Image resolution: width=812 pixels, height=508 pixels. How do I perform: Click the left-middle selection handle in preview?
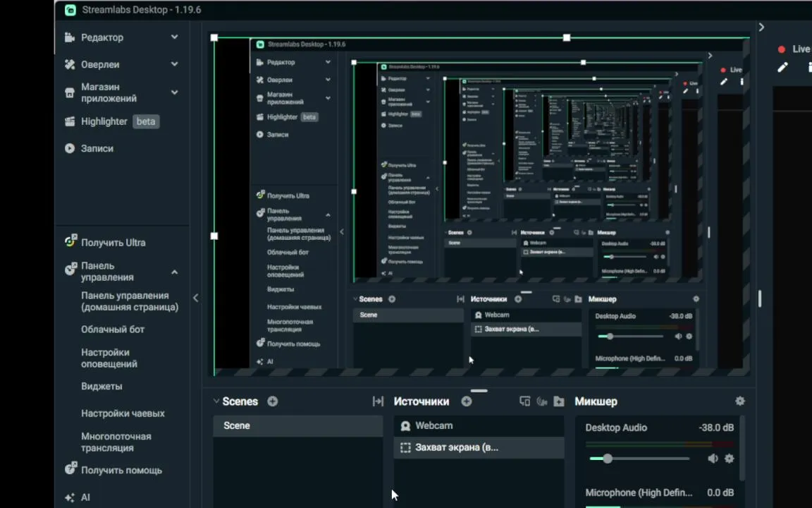(214, 236)
